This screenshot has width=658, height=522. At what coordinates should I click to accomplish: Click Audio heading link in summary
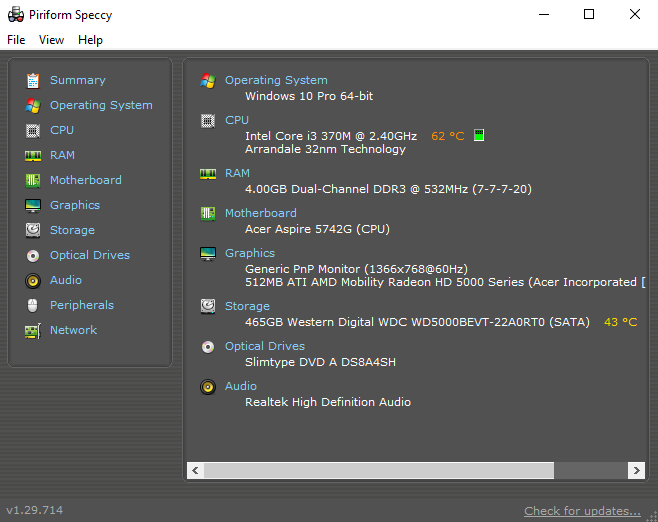(240, 386)
